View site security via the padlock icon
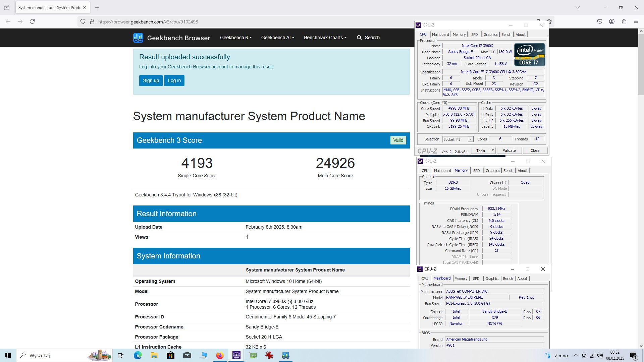The height and width of the screenshot is (362, 644). (x=92, y=22)
